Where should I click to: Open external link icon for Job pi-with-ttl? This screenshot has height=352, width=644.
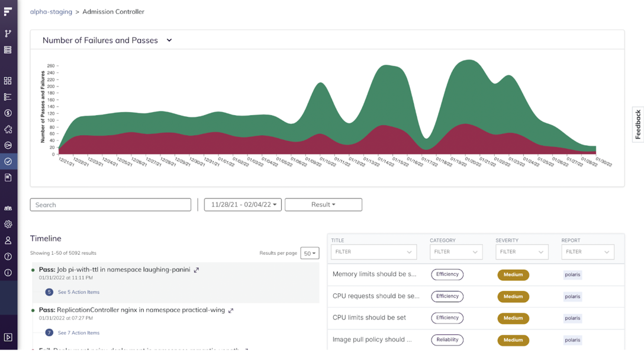pyautogui.click(x=197, y=270)
